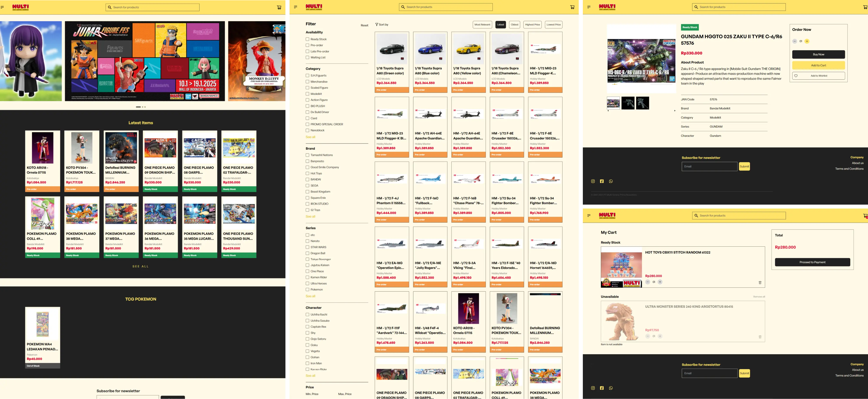Increase quantity of the Stitch Random cart item
The height and width of the screenshot is (399, 868).
pyautogui.click(x=660, y=282)
